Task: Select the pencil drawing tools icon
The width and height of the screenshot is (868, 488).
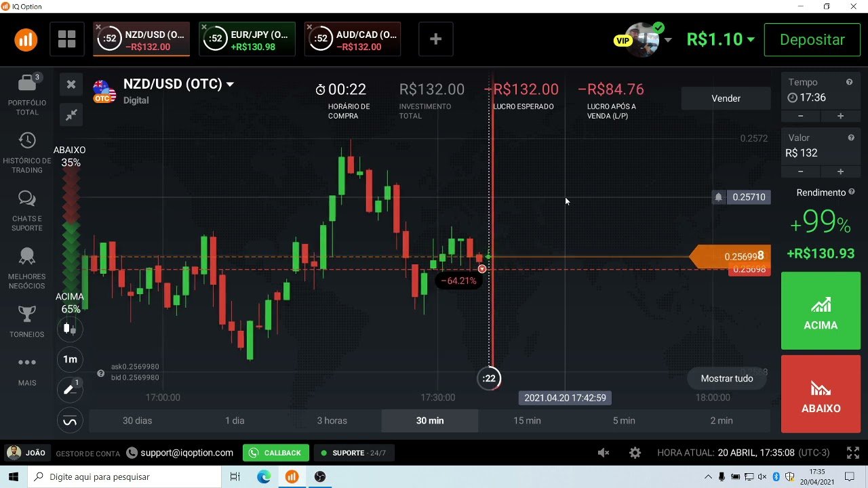Action: 70,390
